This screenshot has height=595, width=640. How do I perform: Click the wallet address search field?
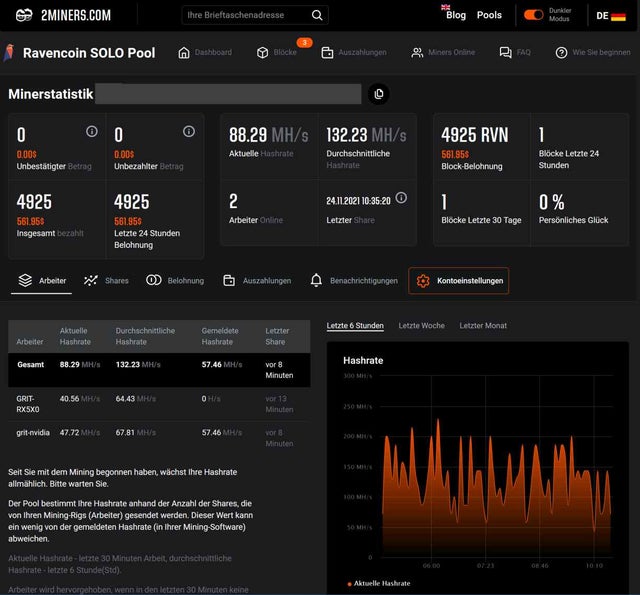pos(255,15)
